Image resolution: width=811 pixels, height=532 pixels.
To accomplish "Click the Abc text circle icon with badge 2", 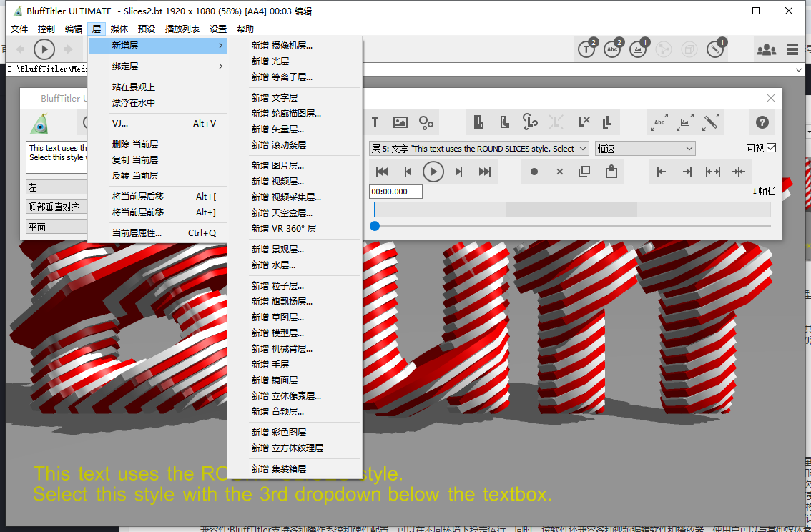I will [613, 49].
